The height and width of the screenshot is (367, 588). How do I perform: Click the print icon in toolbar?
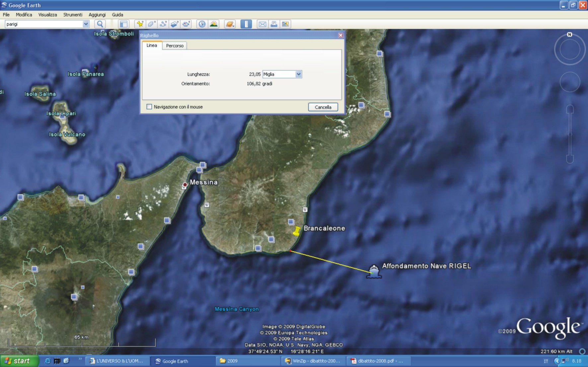pyautogui.click(x=274, y=24)
